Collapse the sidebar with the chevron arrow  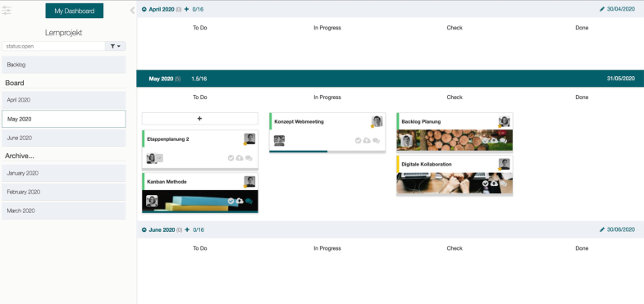tap(132, 11)
